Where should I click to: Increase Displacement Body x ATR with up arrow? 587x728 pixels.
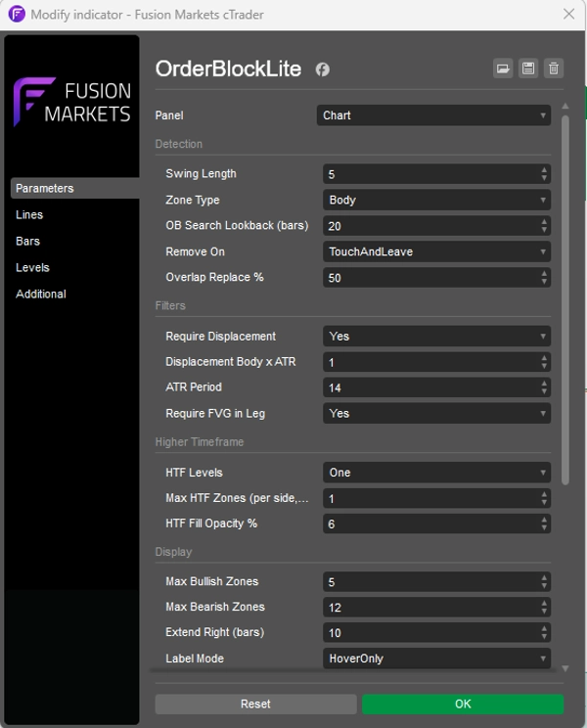coord(544,358)
